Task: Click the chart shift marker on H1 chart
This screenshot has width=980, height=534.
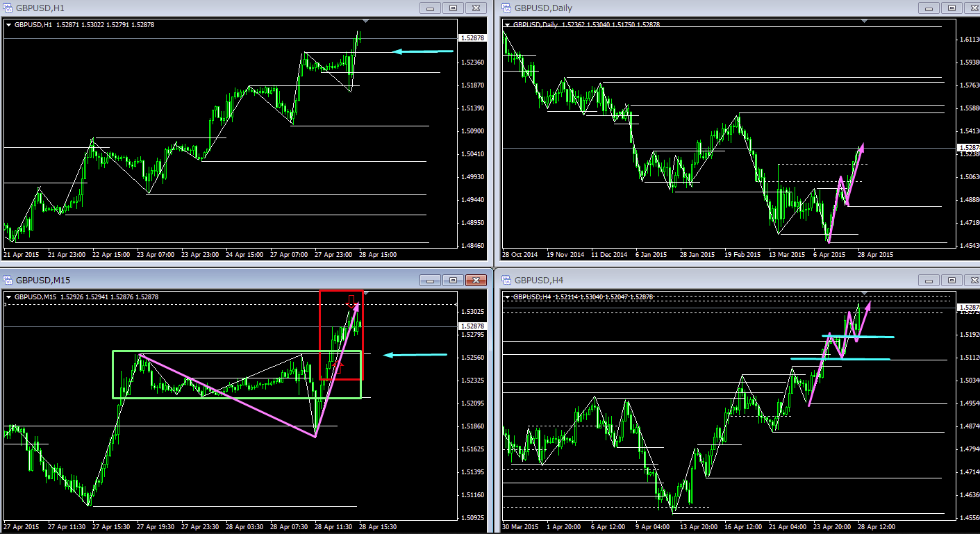Action: [366, 21]
